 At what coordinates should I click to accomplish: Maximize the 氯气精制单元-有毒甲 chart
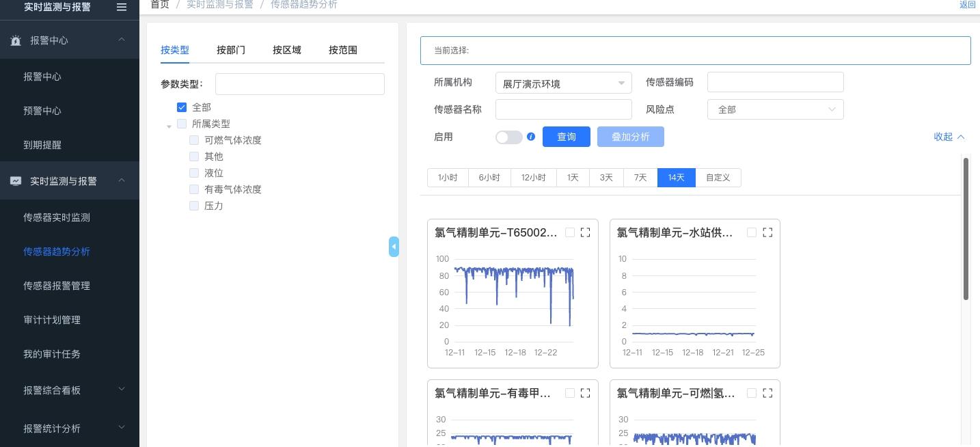coord(585,393)
